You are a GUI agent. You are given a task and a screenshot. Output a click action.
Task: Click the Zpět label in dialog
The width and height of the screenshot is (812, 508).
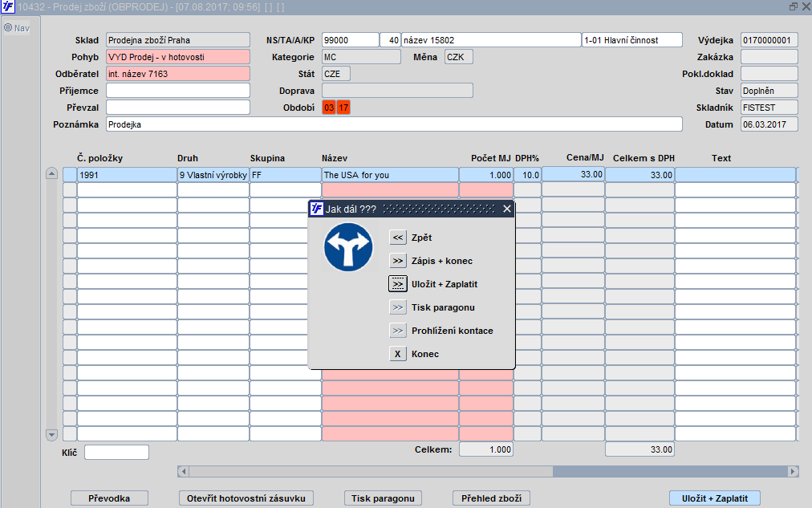tap(421, 238)
